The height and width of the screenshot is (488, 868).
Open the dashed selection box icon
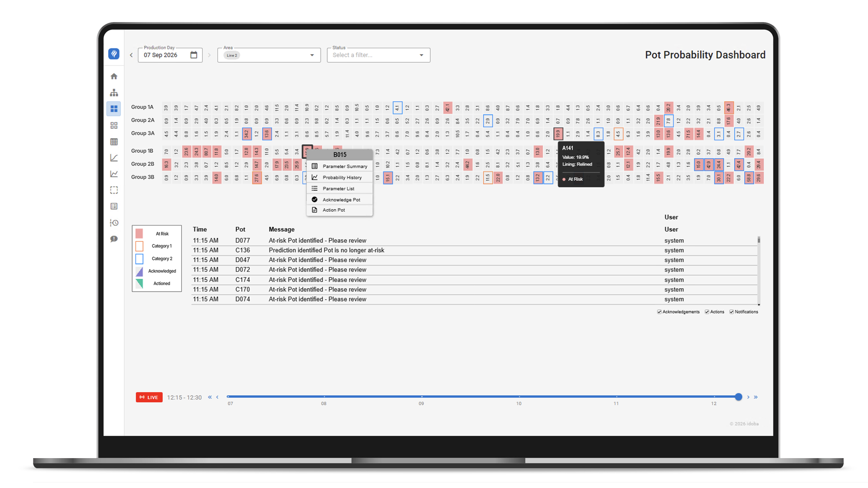pyautogui.click(x=114, y=190)
